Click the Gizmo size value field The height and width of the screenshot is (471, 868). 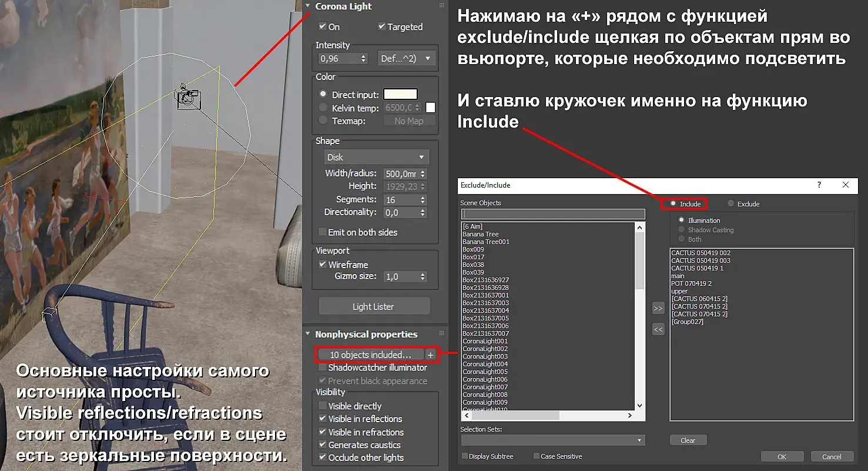click(401, 276)
